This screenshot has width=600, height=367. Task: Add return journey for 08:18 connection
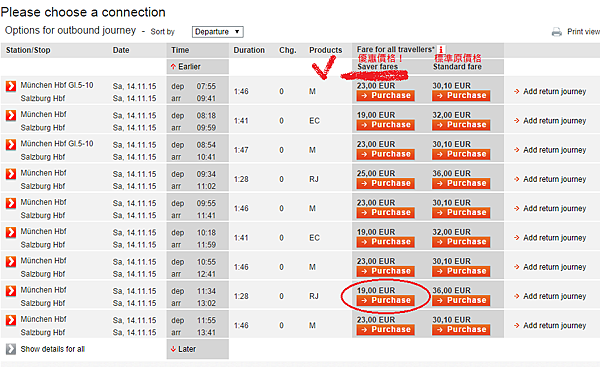550,121
